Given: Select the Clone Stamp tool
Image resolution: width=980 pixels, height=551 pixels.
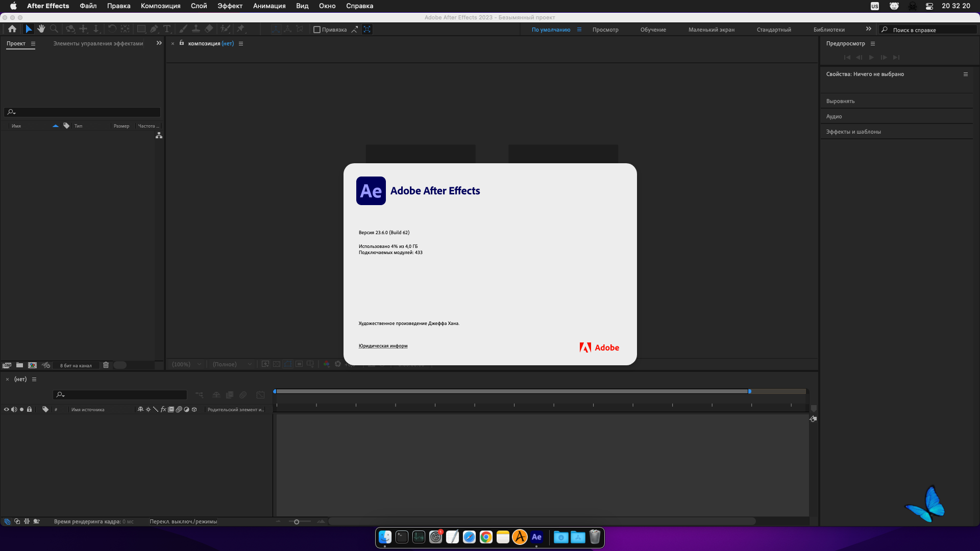Looking at the screenshot, I should tap(196, 29).
